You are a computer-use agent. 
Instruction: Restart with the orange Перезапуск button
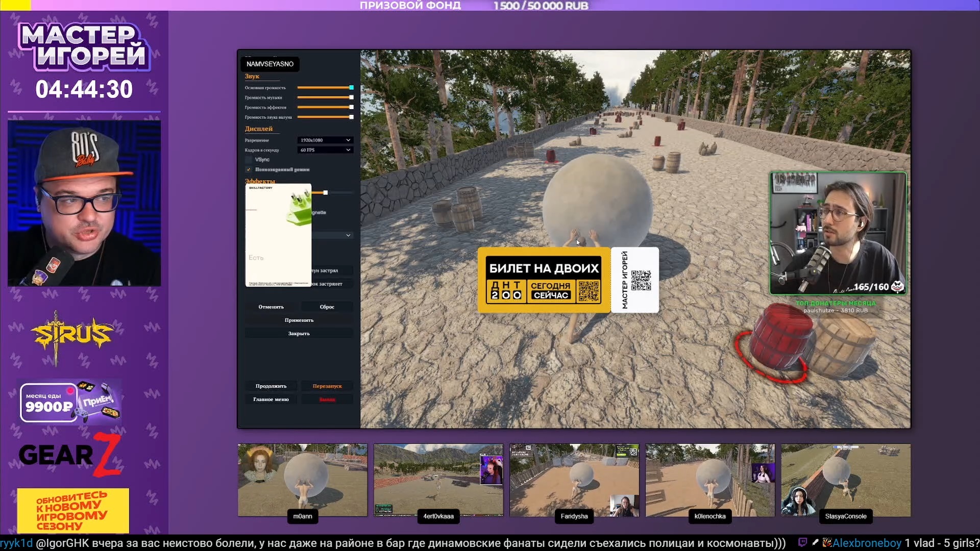327,386
